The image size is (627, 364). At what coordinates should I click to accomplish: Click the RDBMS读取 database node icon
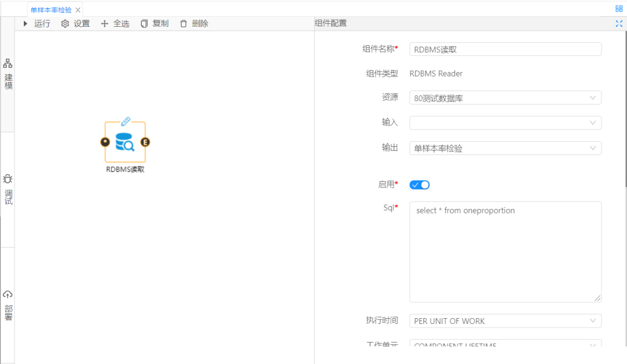coord(125,142)
